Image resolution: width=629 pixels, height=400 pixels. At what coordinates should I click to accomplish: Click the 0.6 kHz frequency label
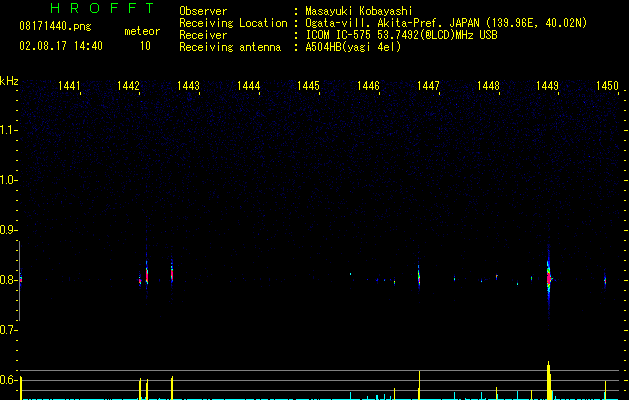[x=8, y=380]
